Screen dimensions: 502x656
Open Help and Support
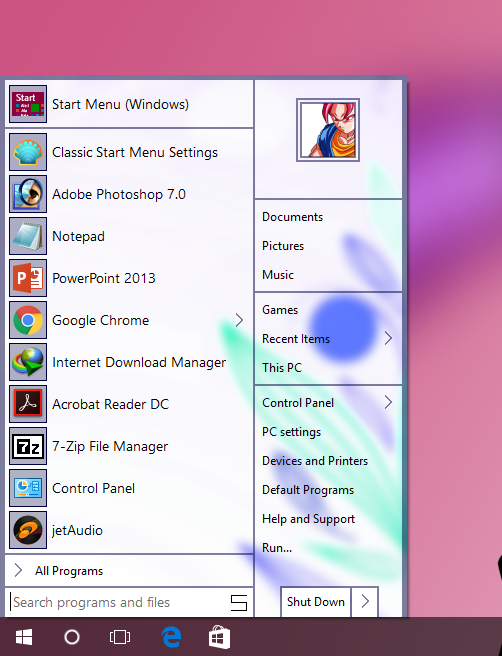tap(308, 519)
